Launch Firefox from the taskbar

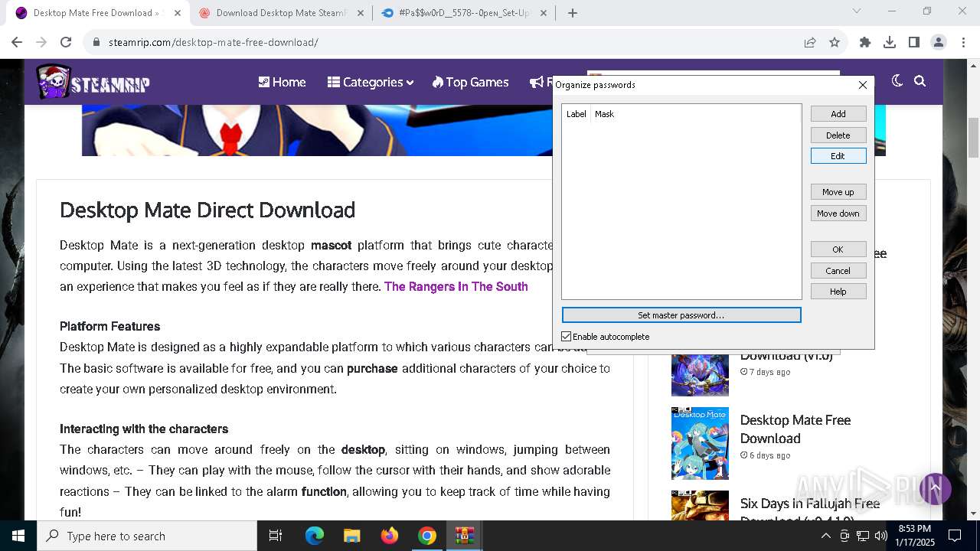point(390,536)
